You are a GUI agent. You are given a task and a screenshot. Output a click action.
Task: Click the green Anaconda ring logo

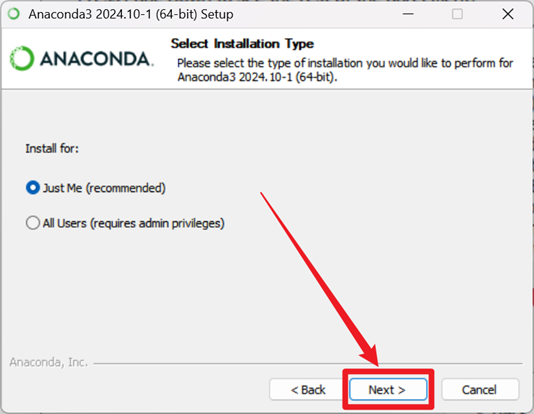[22, 58]
